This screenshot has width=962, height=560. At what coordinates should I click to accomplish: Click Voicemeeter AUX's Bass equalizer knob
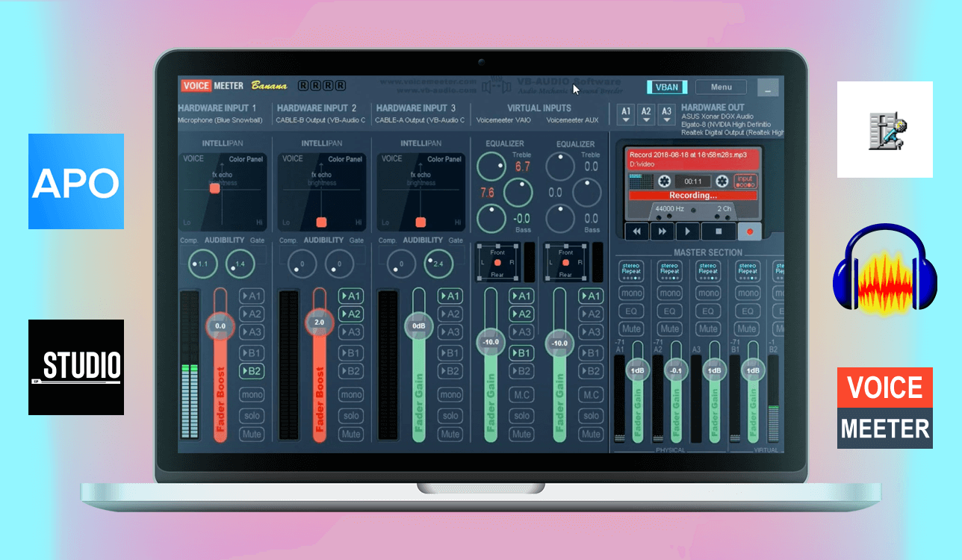point(560,218)
